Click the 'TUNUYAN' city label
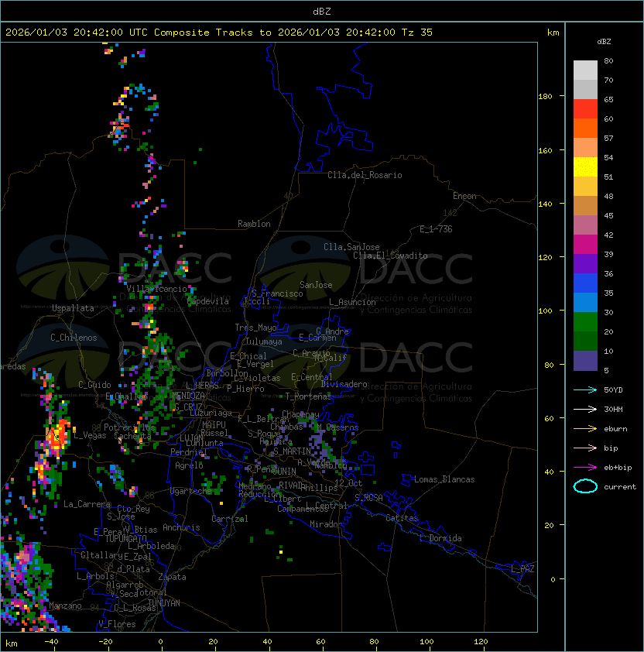 click(164, 603)
